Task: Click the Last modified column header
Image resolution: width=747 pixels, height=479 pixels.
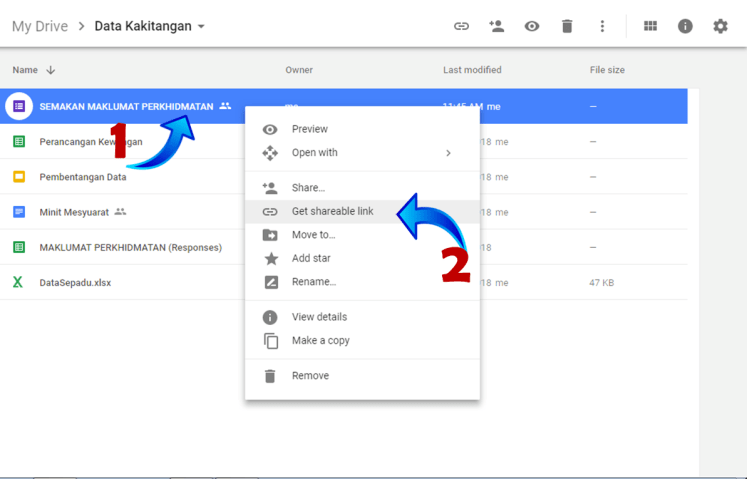Action: click(472, 70)
